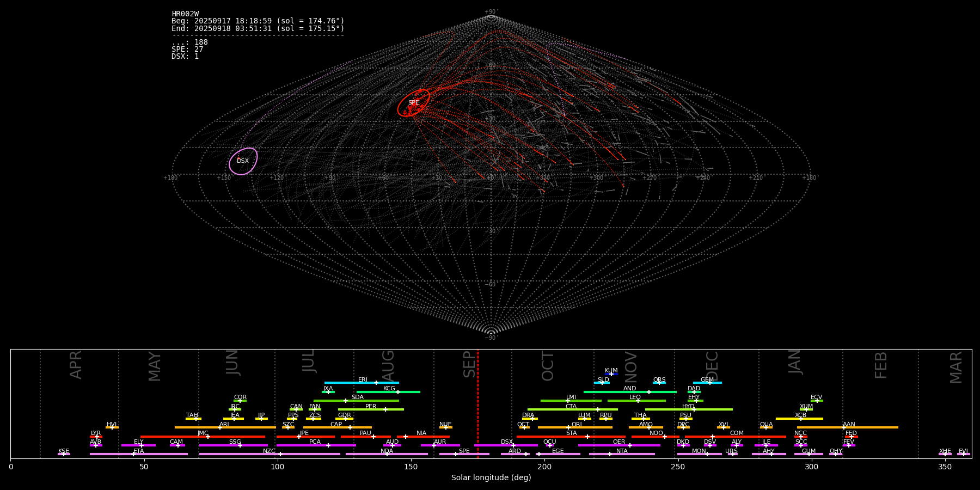The image size is (980, 490).
Task: Select the OER shower bar
Action: click(619, 445)
